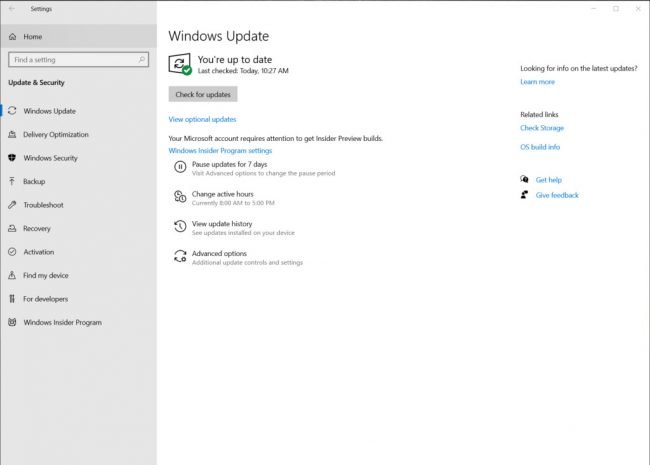Viewport: 650px width, 465px height.
Task: Click the Related links heading
Action: coord(539,114)
